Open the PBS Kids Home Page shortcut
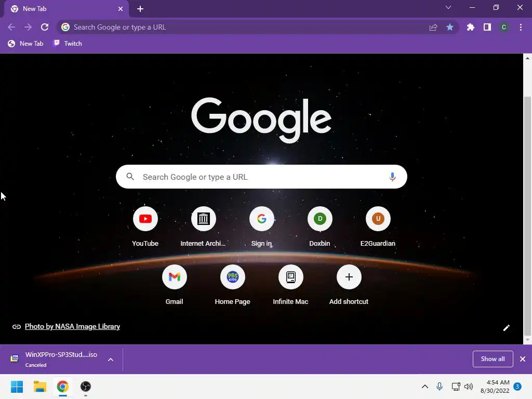This screenshot has height=399, width=532. point(232,277)
